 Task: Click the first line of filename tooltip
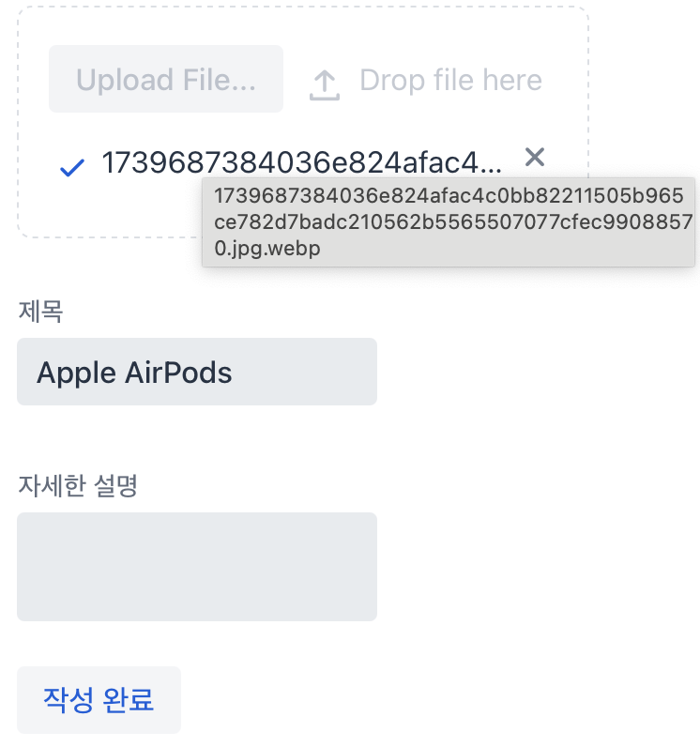click(449, 196)
